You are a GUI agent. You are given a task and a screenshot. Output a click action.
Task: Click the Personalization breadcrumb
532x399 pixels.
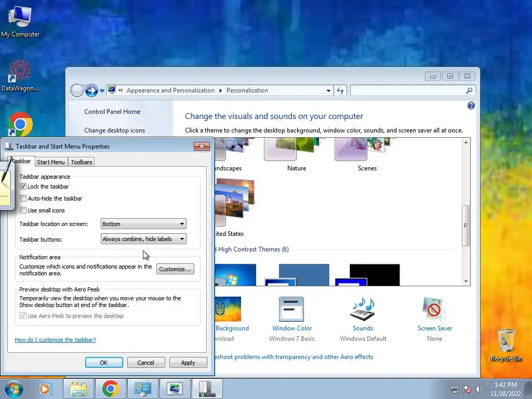pyautogui.click(x=247, y=90)
